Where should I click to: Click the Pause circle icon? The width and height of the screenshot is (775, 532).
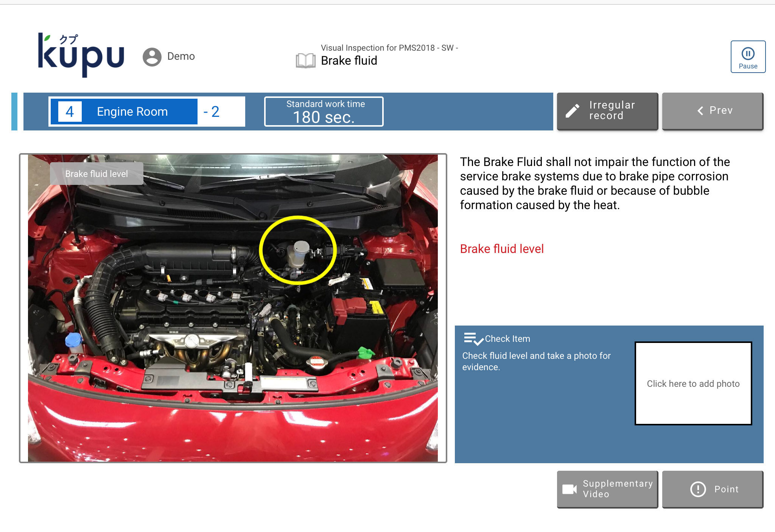coord(748,54)
